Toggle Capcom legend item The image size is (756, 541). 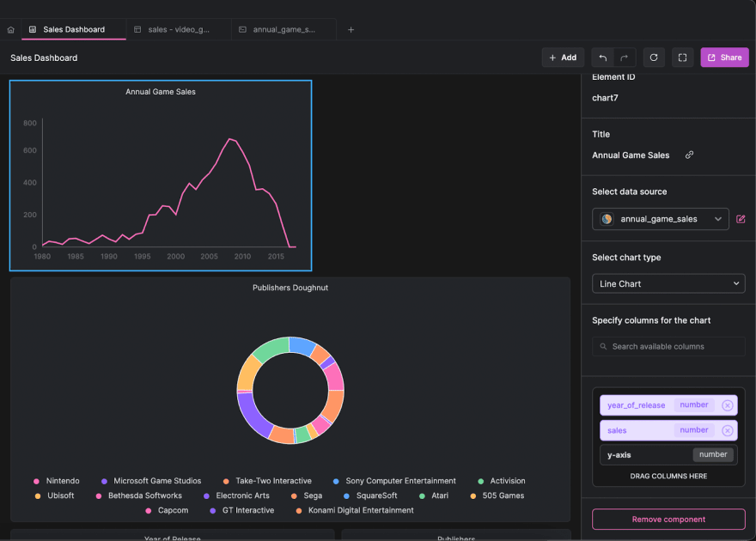click(x=167, y=510)
